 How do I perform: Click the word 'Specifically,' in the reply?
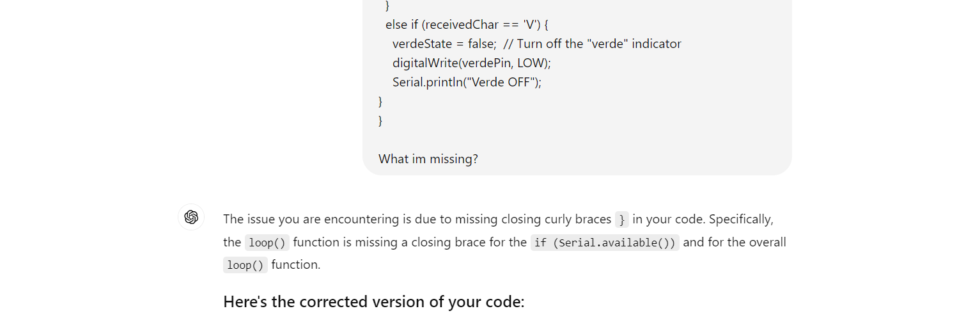point(741,220)
